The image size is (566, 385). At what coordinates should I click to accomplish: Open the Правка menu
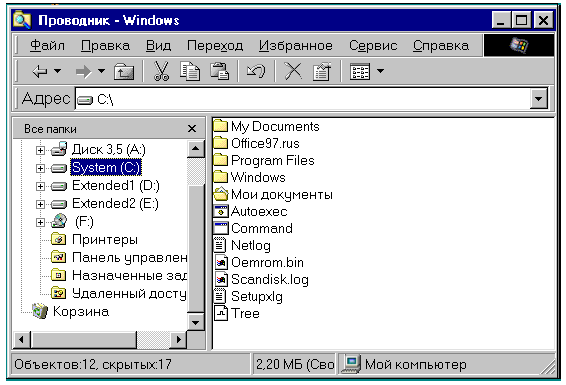pos(105,45)
